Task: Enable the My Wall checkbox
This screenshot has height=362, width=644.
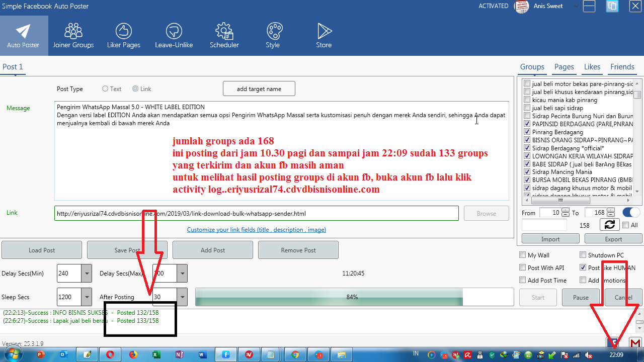Action: tap(523, 255)
